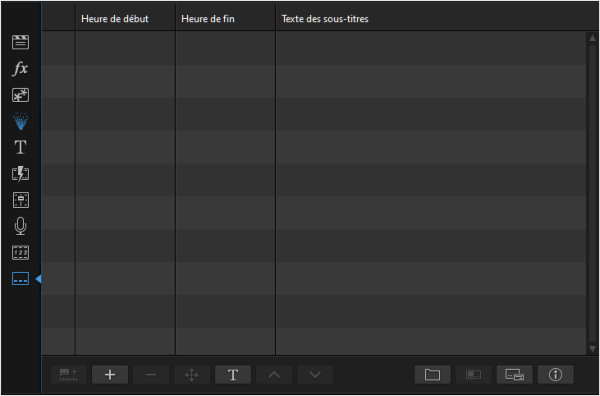Image resolution: width=600 pixels, height=396 pixels.
Task: Open the Title Room T icon
Action: click(20, 147)
